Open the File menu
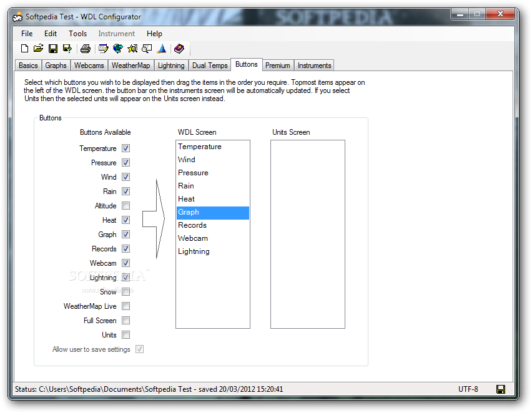The image size is (532, 413). coord(27,34)
